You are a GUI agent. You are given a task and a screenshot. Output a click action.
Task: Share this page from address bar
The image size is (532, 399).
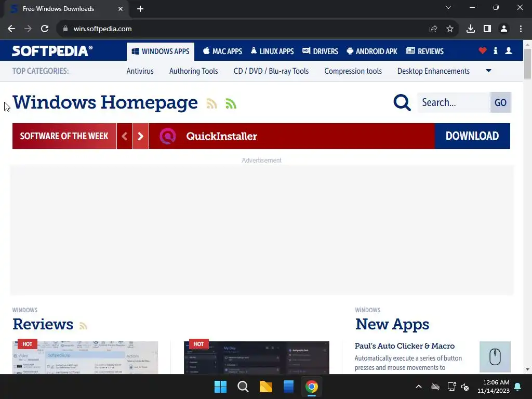click(x=433, y=29)
